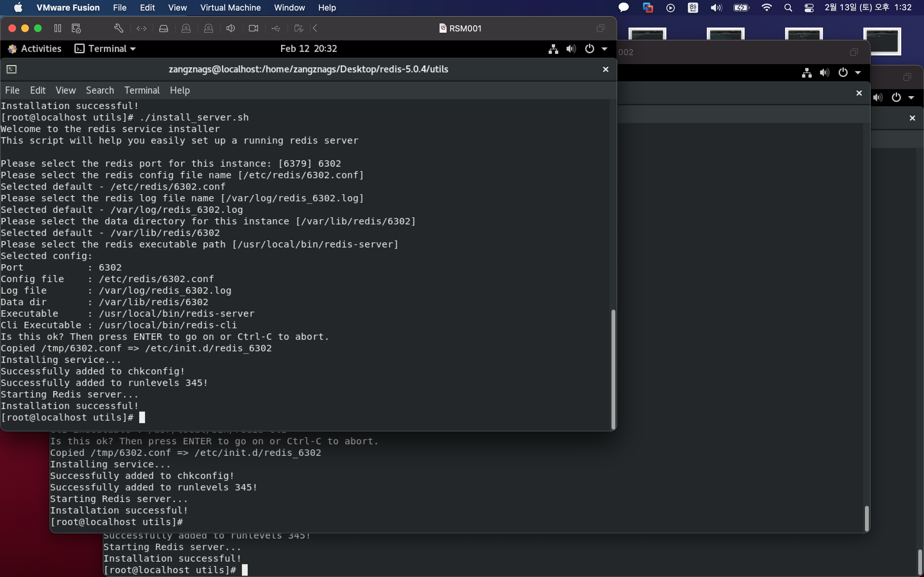Toggle macOS Control Center icon
Viewport: 924px width, 577px height.
[x=809, y=8]
